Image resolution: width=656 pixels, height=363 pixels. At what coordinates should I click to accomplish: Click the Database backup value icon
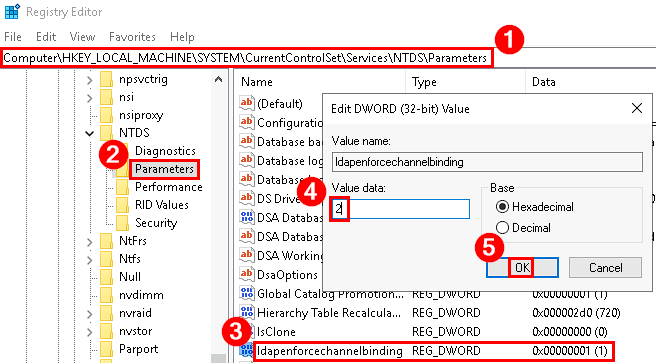[246, 141]
